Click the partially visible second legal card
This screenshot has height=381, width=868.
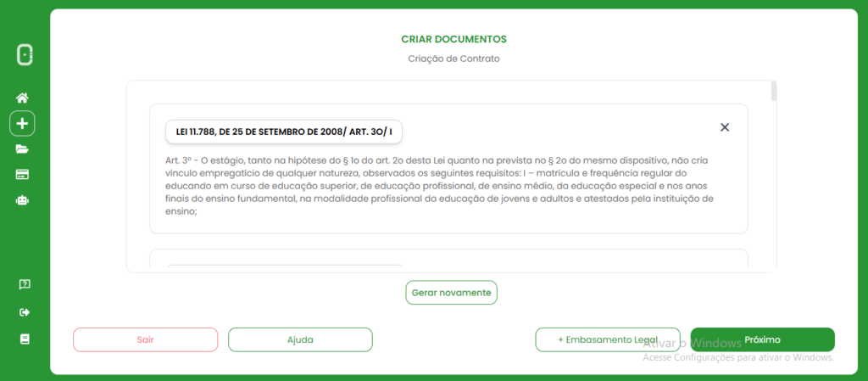coord(448,261)
